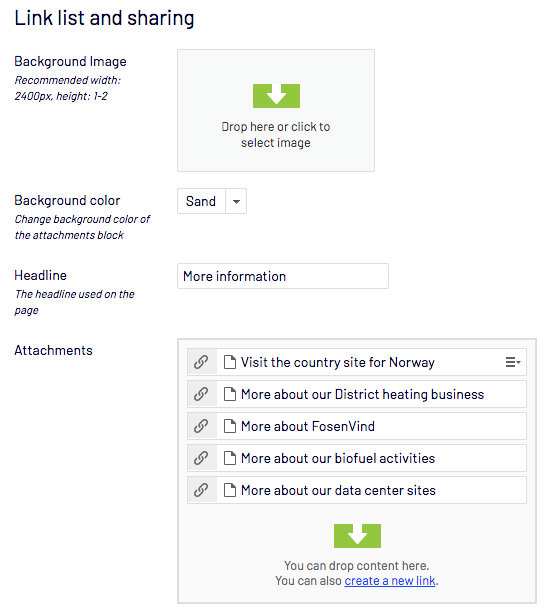The width and height of the screenshot is (545, 611).
Task: Open the context menu for the Norway attachment
Action: (x=513, y=362)
